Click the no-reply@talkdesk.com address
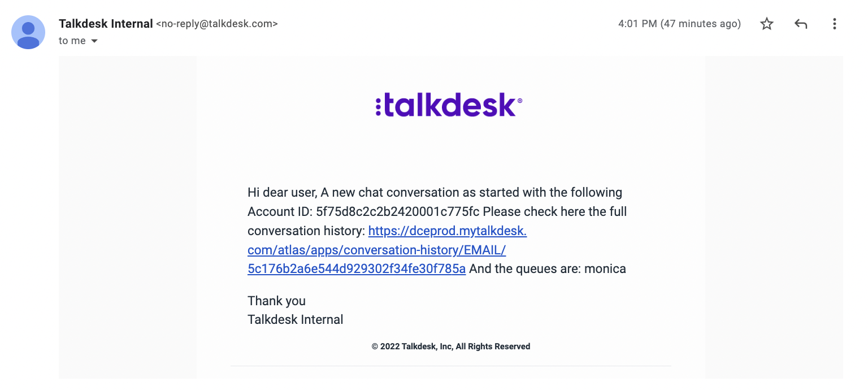868x390 pixels. (x=217, y=24)
